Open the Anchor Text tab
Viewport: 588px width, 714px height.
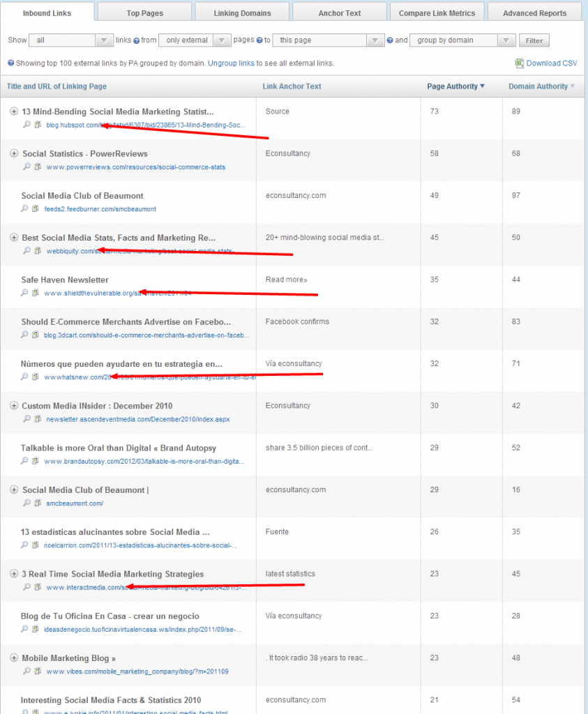(340, 13)
